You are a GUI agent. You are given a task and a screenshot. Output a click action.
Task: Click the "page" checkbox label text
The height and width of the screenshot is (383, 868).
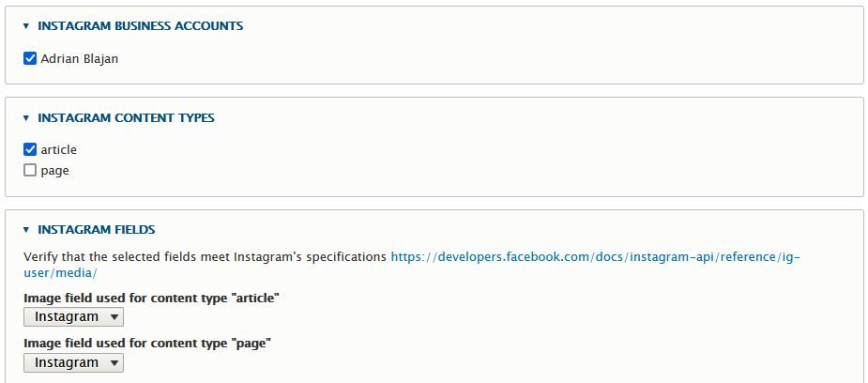pos(54,171)
